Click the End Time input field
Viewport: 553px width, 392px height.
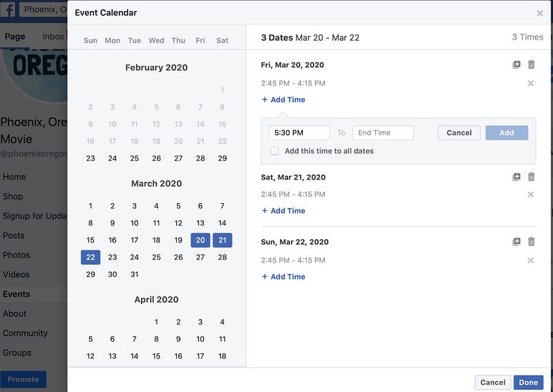click(x=383, y=133)
